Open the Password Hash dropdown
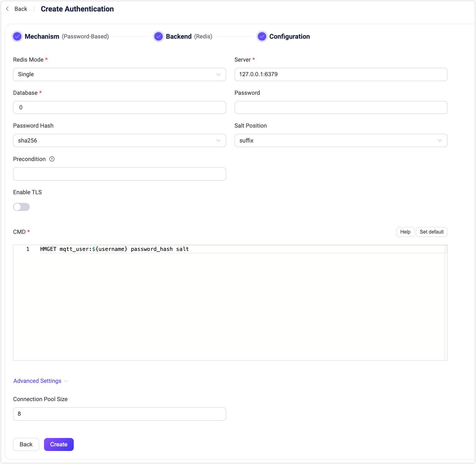Viewport: 476px width, 464px height. click(119, 141)
